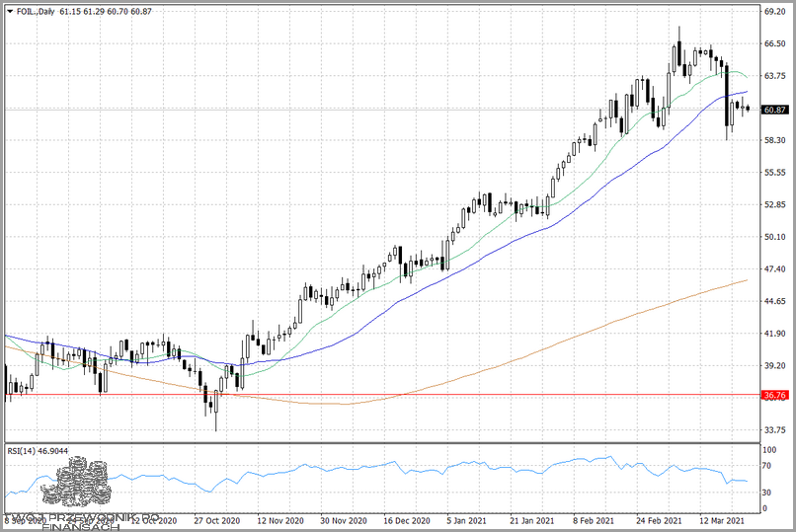Click the 24 Feb 2021 date label
Viewport: 796px width, 532px height.
[660, 519]
